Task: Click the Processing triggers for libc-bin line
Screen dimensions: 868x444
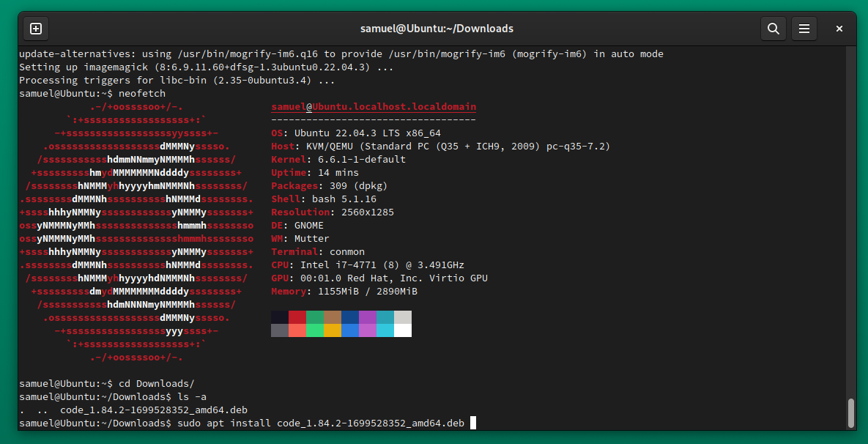Action: [177, 81]
